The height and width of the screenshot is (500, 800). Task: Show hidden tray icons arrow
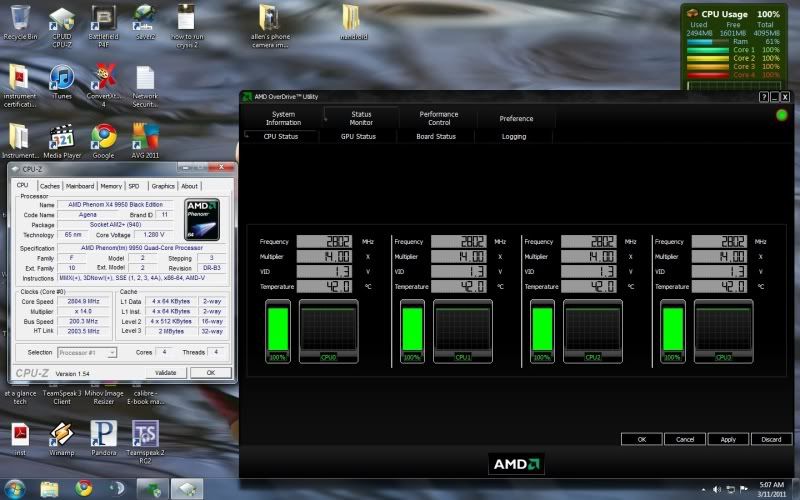click(704, 490)
